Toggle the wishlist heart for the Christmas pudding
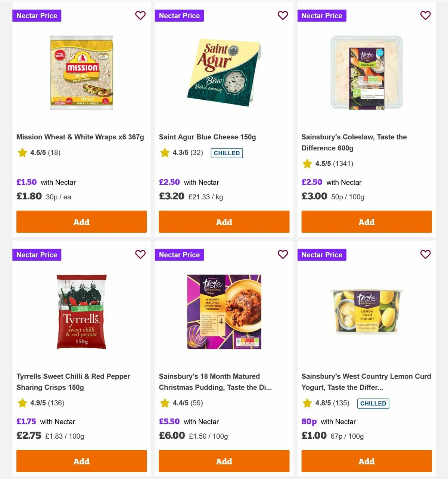Screen dimensions: 448x479 (x=283, y=254)
